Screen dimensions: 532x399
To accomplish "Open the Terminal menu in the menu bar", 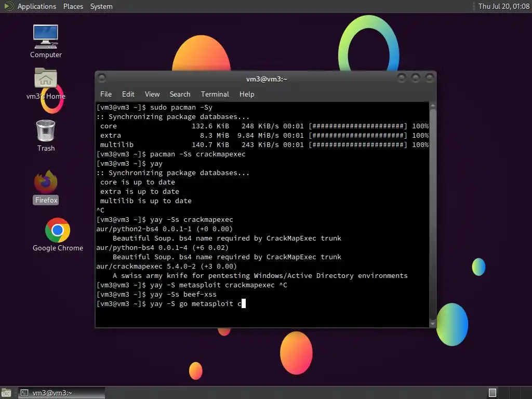I will click(215, 95).
